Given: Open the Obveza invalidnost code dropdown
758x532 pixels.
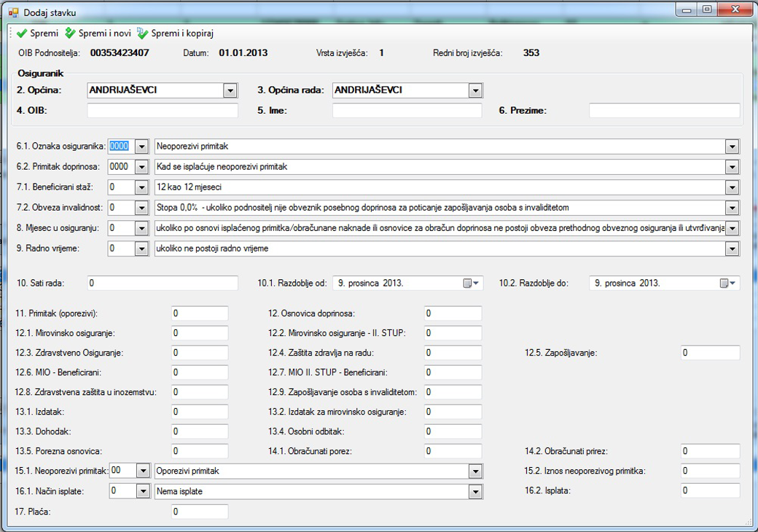Looking at the screenshot, I should click(141, 208).
